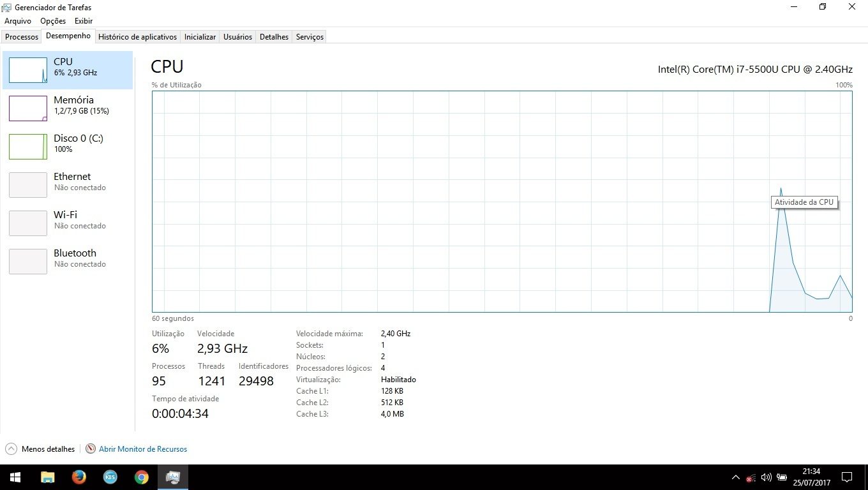Click the uptime value 0:00:04:34
Screen dimensions: 868x490
pyautogui.click(x=180, y=413)
